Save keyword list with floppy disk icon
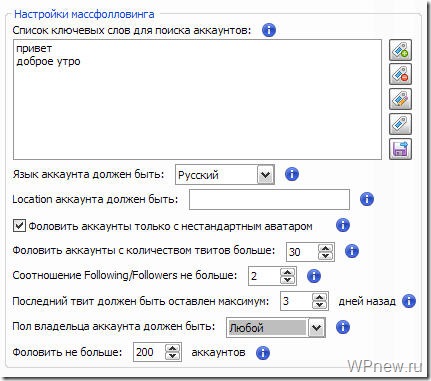 coord(400,149)
